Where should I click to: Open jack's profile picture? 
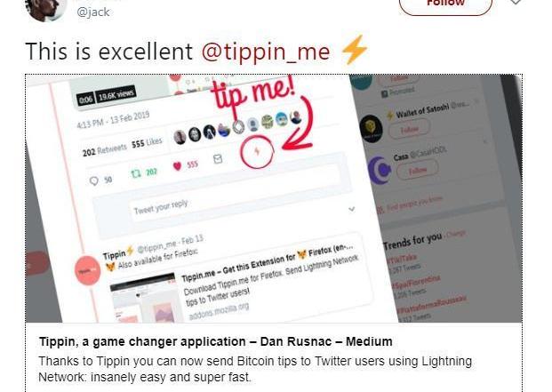coord(45,10)
